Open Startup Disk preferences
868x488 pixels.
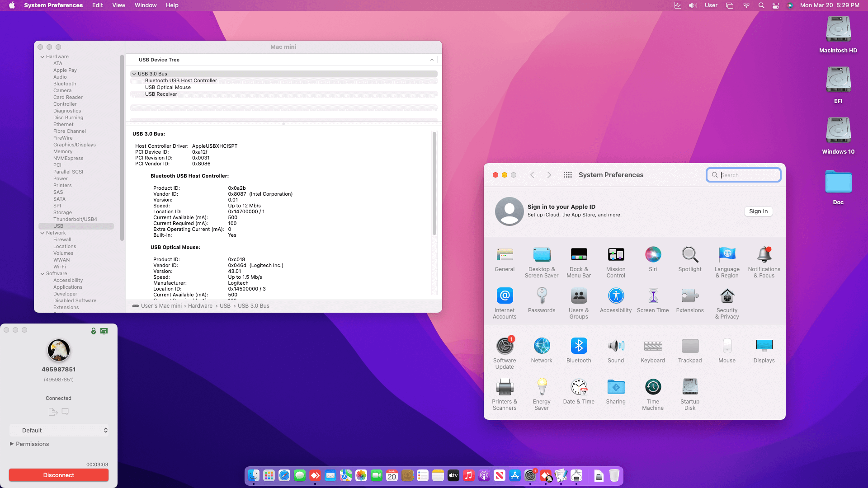(690, 387)
